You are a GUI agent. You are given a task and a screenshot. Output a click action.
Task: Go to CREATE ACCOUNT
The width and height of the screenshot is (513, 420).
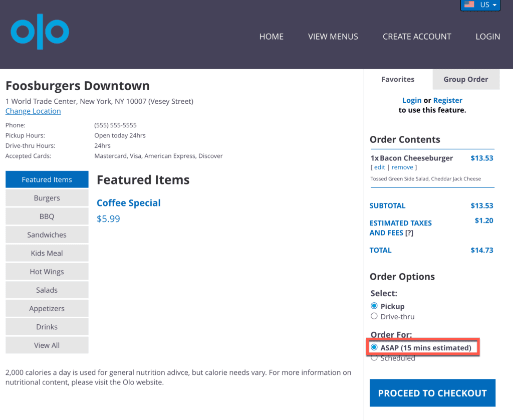[417, 36]
